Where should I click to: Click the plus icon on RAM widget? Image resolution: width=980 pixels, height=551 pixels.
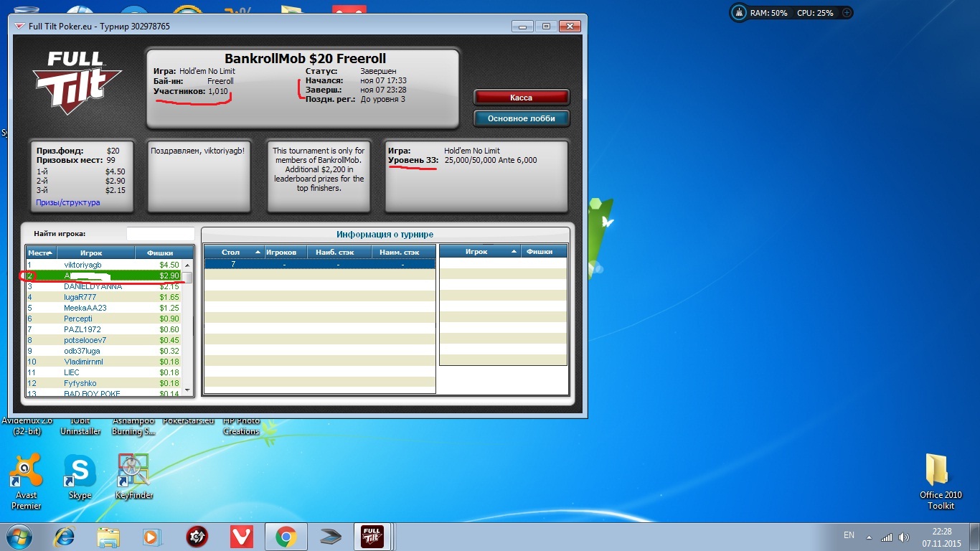click(x=847, y=13)
